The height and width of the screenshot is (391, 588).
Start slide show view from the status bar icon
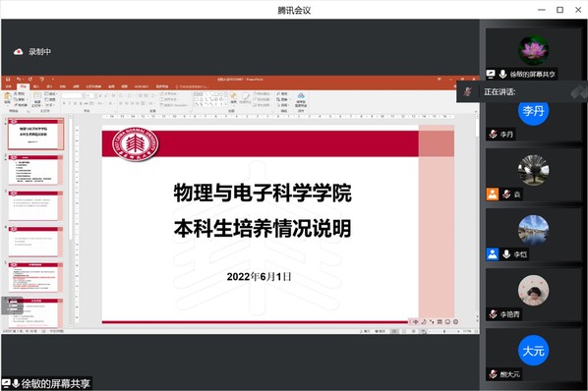pos(423,331)
